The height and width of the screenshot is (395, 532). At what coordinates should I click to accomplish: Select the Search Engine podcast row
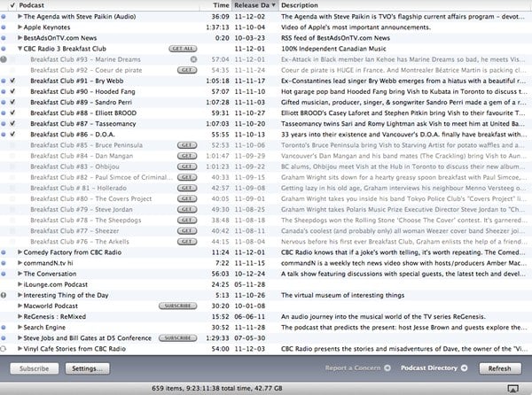(266, 328)
